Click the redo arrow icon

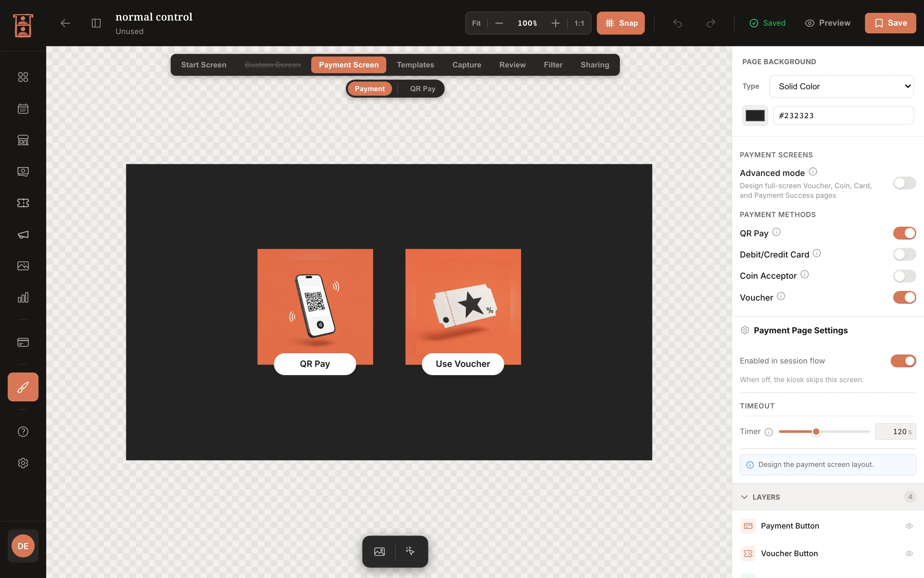pos(711,23)
